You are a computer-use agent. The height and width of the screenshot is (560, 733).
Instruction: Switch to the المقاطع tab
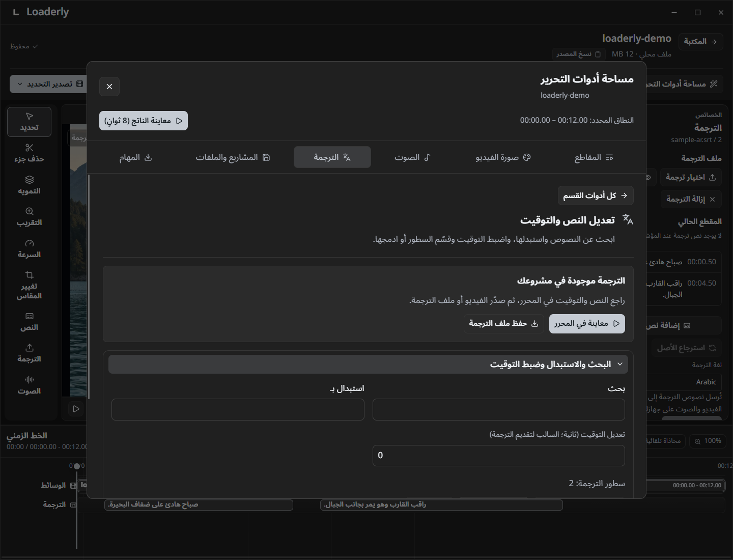click(x=594, y=157)
